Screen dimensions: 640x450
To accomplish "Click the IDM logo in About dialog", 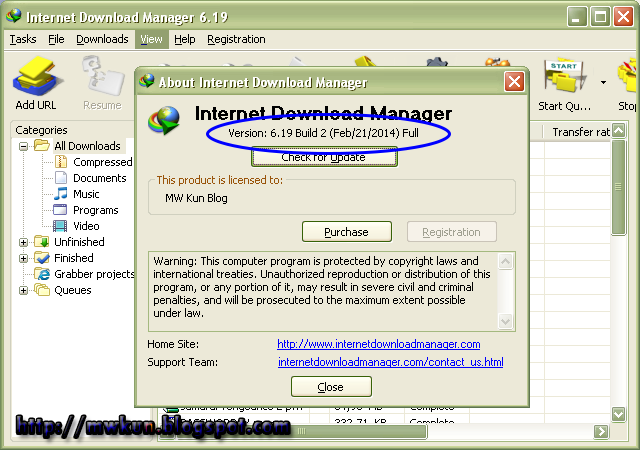I will [164, 120].
